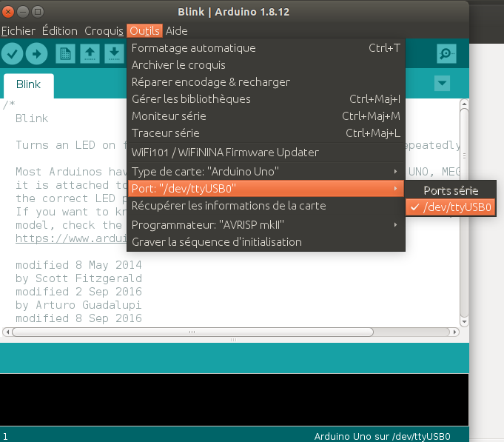Click 'by Arturo Guadalupi' line
Screen dimensions: 504x442
[x=78, y=305]
